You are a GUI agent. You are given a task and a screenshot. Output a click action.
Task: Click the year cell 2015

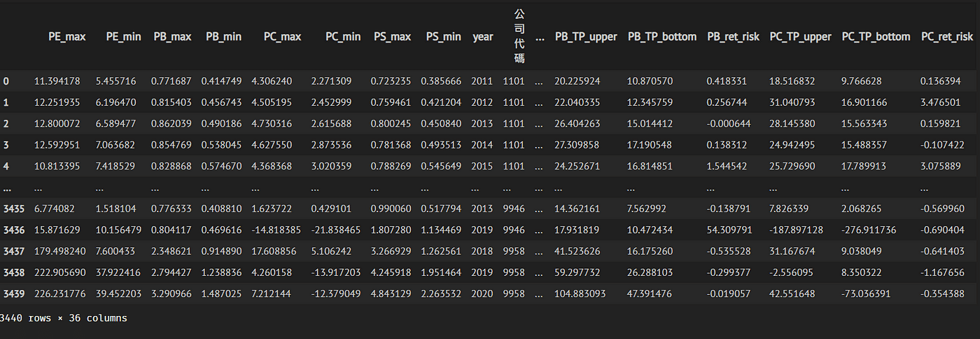[x=482, y=166]
